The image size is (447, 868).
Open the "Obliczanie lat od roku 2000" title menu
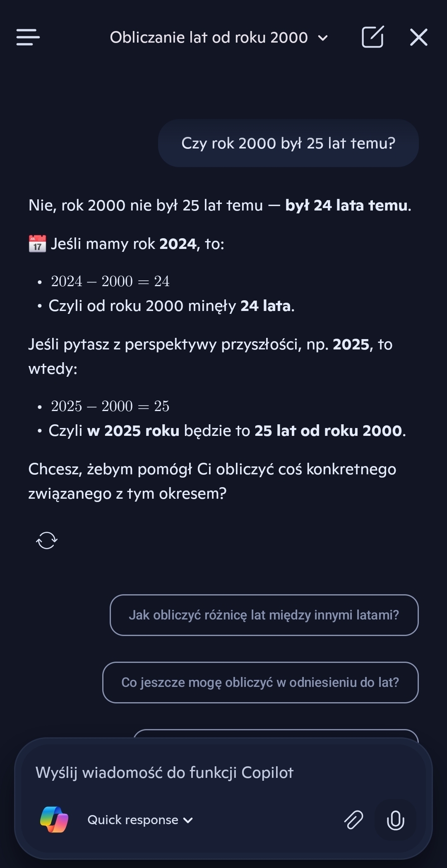209,38
